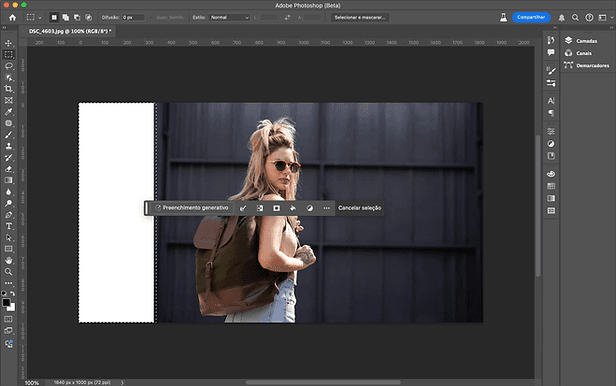Open the Edit Toolbar three-dots menu
The width and height of the screenshot is (616, 386).
(x=8, y=283)
